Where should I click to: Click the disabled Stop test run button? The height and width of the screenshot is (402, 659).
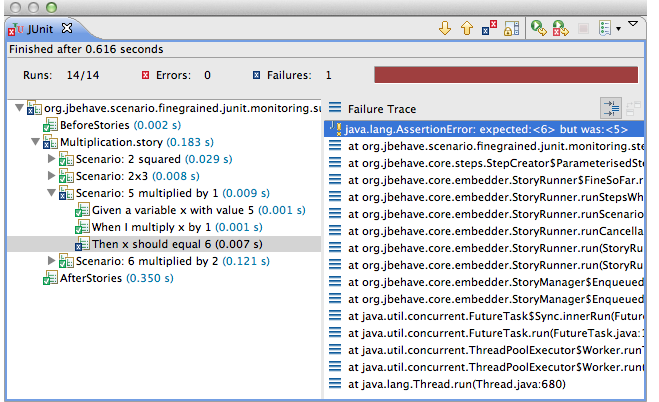tap(583, 29)
